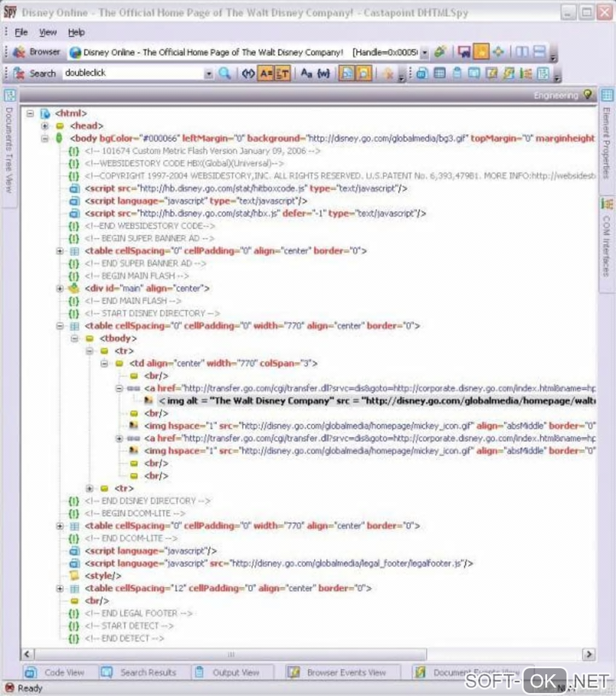This screenshot has width=616, height=696.
Task: Click the highlight element monitor icon
Action: click(x=464, y=52)
